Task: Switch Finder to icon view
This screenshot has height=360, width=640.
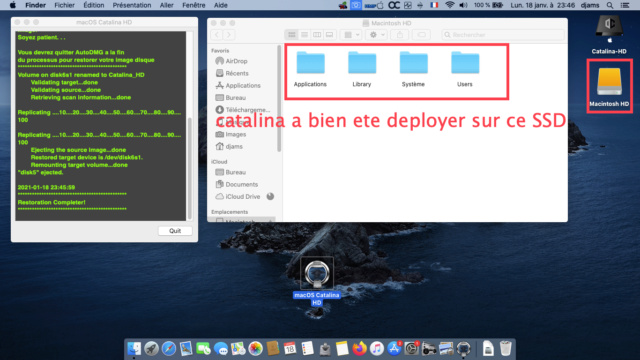Action: (x=291, y=35)
